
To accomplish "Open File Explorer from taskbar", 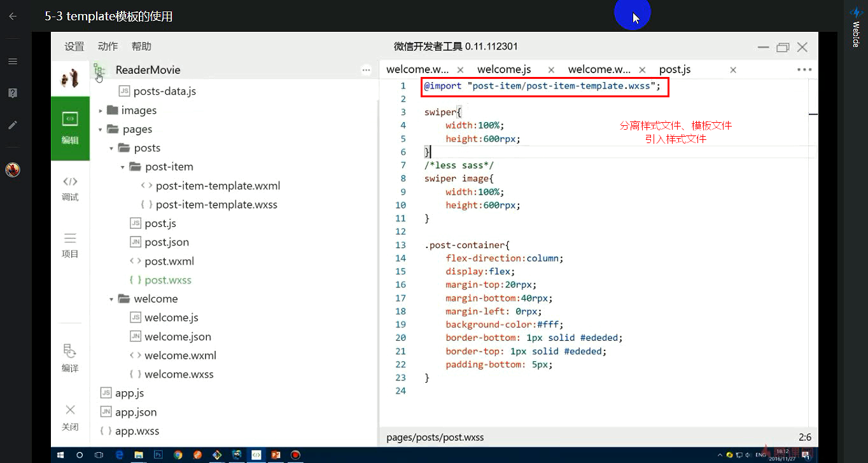I will click(138, 455).
